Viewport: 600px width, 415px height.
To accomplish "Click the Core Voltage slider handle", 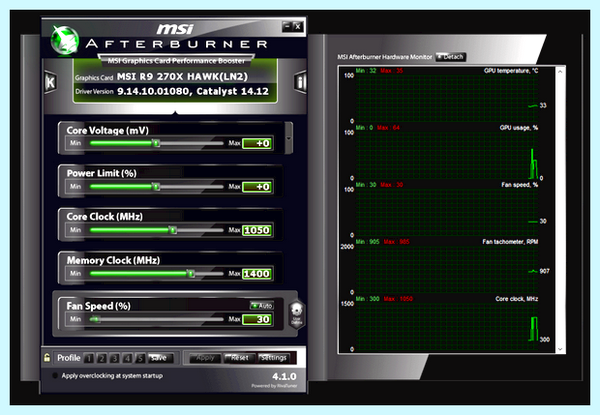I will tap(156, 143).
